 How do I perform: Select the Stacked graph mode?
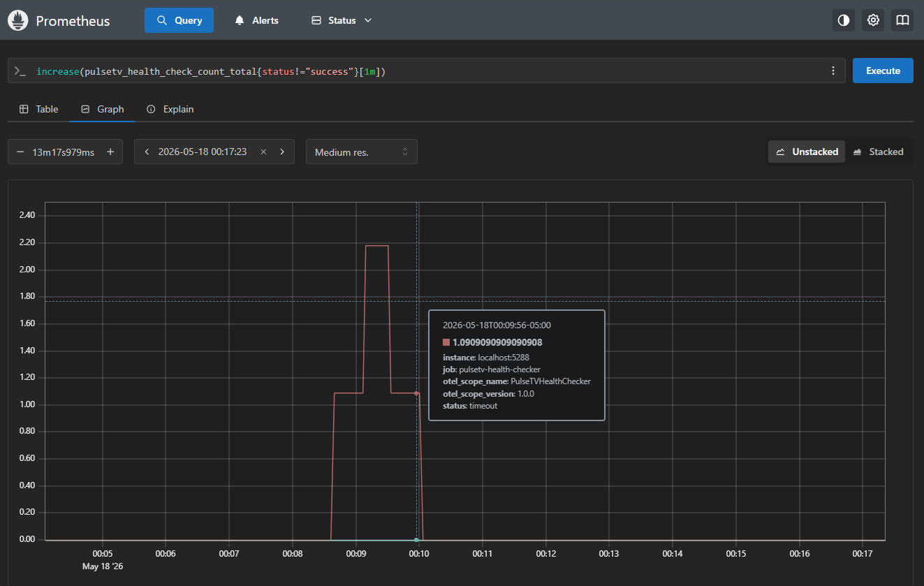878,152
